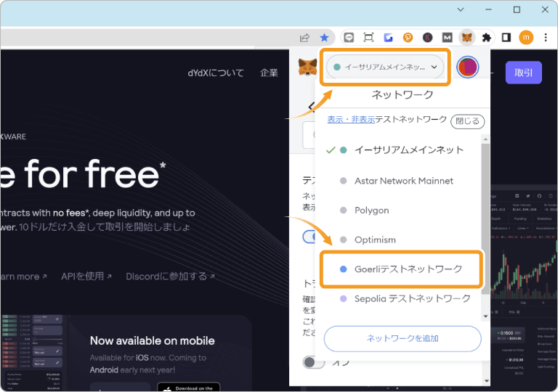
Task: Click the MetaMask fox logo in popup
Action: (x=307, y=67)
